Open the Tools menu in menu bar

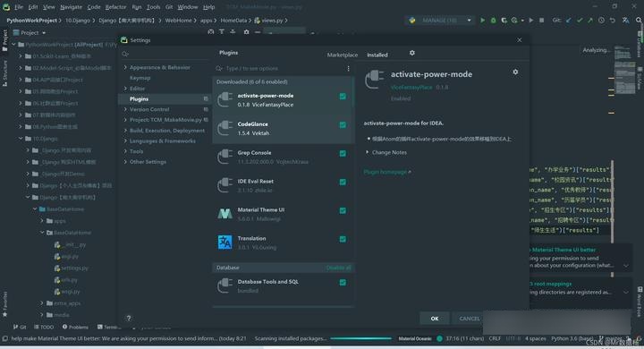[x=153, y=7]
